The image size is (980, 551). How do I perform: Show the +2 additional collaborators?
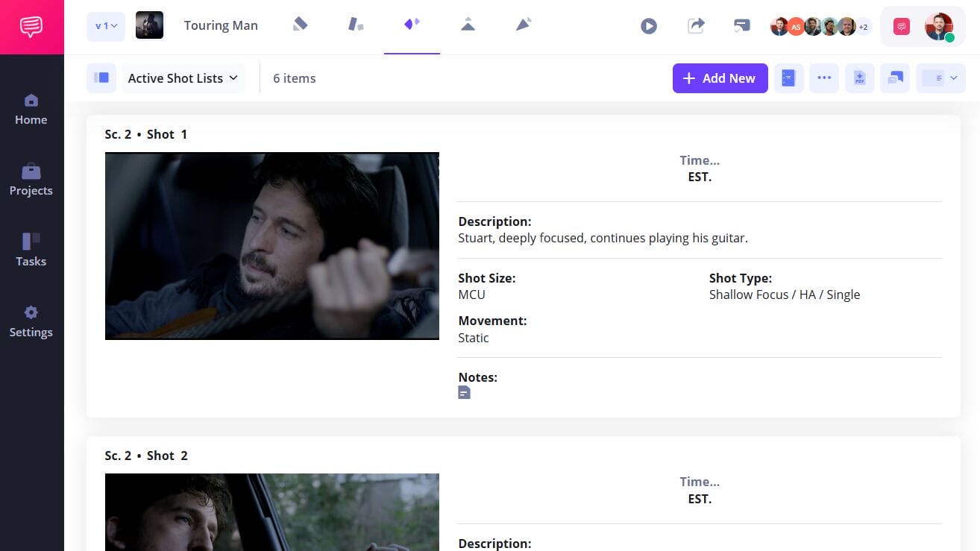(863, 27)
